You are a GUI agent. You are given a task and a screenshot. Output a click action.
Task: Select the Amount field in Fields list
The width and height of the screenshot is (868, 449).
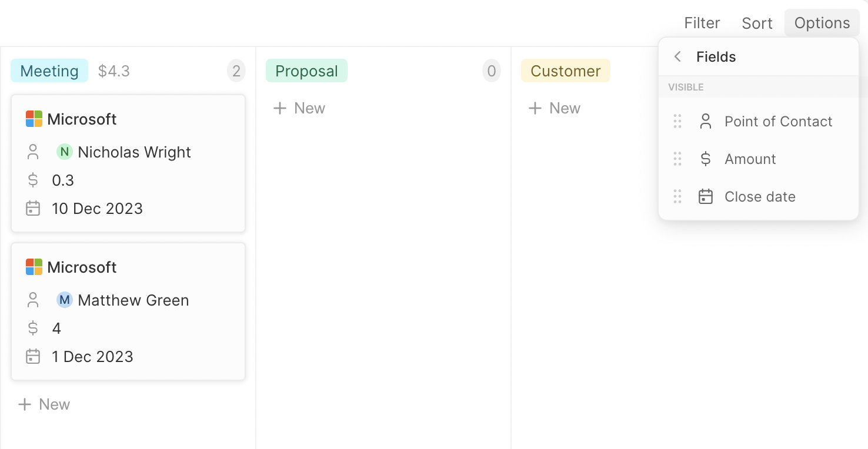click(x=750, y=159)
